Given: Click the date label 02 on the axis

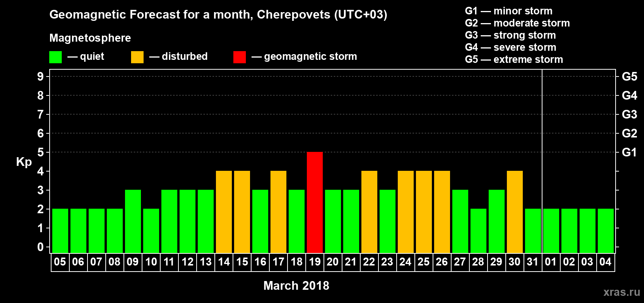Looking at the screenshot, I should click(569, 262).
